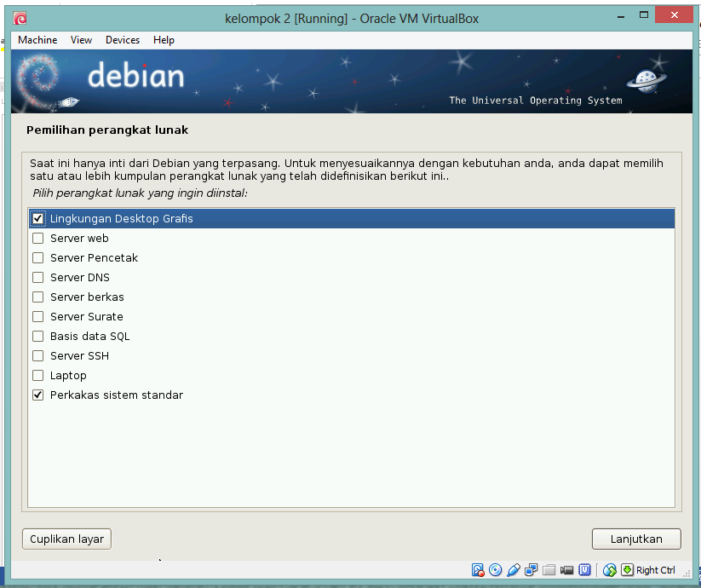Click the mouse integration status icon
The width and height of the screenshot is (701, 588).
(611, 569)
